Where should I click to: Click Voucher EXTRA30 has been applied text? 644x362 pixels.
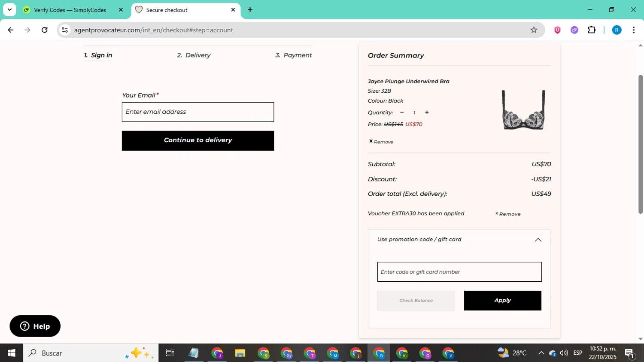click(x=416, y=213)
